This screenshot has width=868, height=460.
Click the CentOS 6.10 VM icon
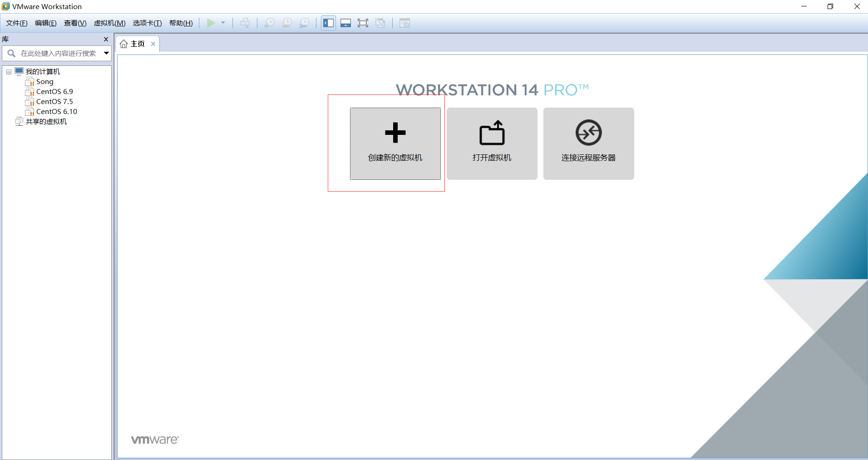[x=30, y=112]
